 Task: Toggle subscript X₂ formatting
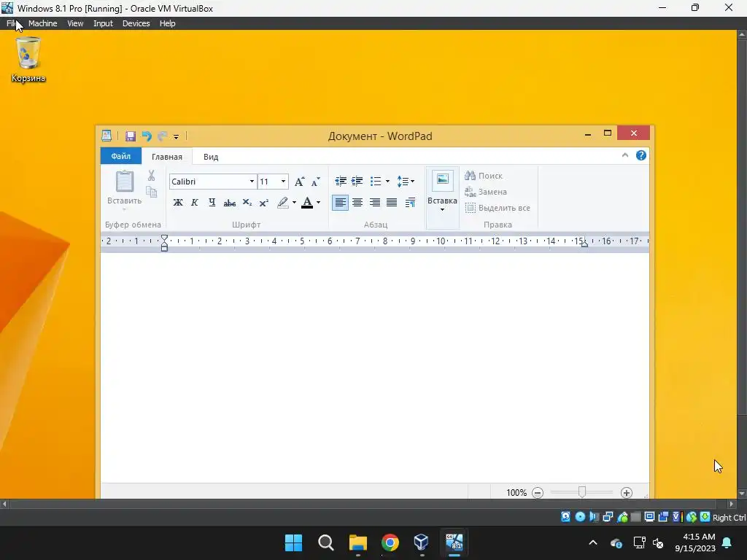tap(247, 203)
